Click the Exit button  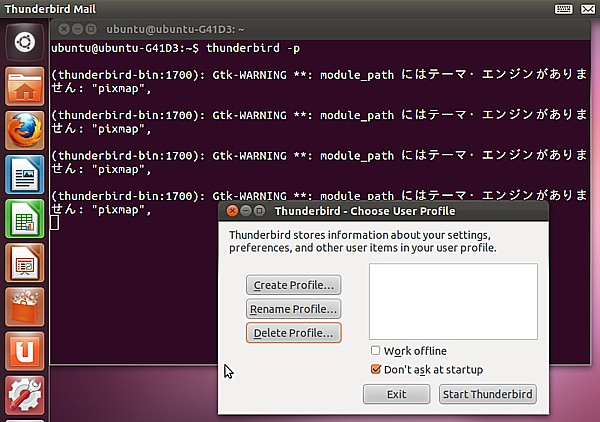(396, 394)
